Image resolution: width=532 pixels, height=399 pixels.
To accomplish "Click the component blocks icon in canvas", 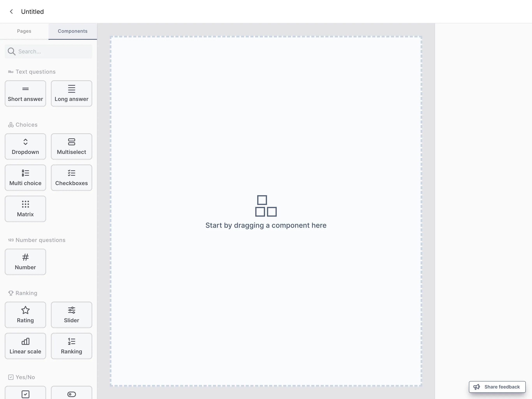I will click(x=266, y=206).
